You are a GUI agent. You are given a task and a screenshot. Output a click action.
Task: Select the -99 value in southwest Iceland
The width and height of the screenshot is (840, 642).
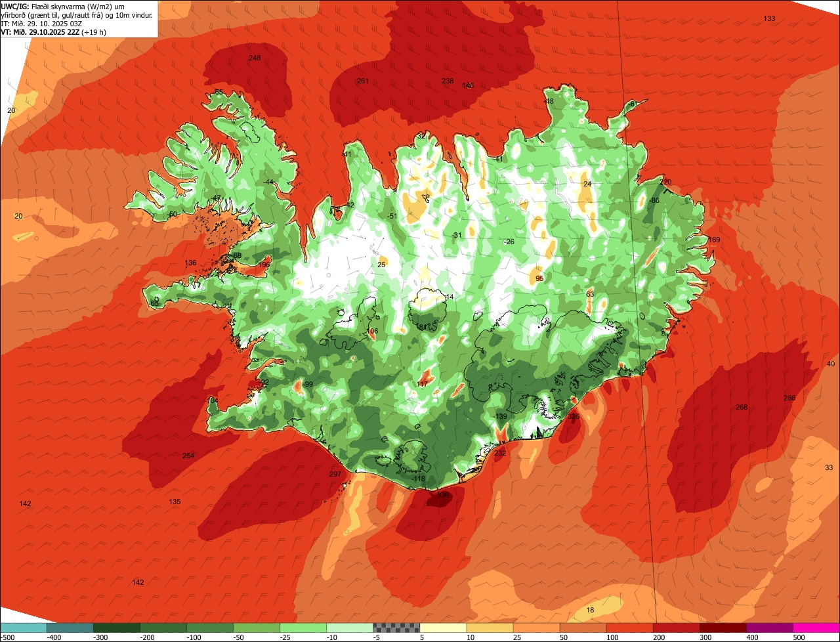click(x=308, y=385)
